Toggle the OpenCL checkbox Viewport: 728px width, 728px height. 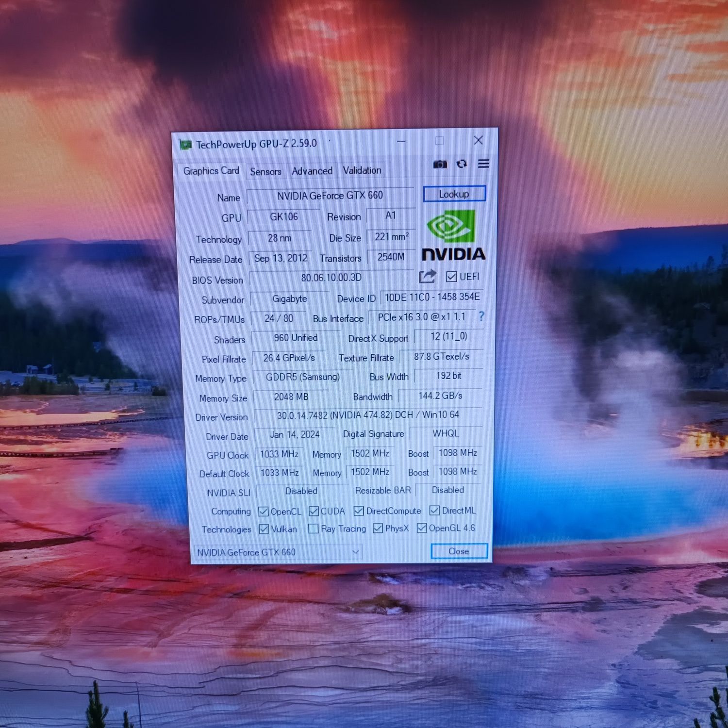[264, 512]
